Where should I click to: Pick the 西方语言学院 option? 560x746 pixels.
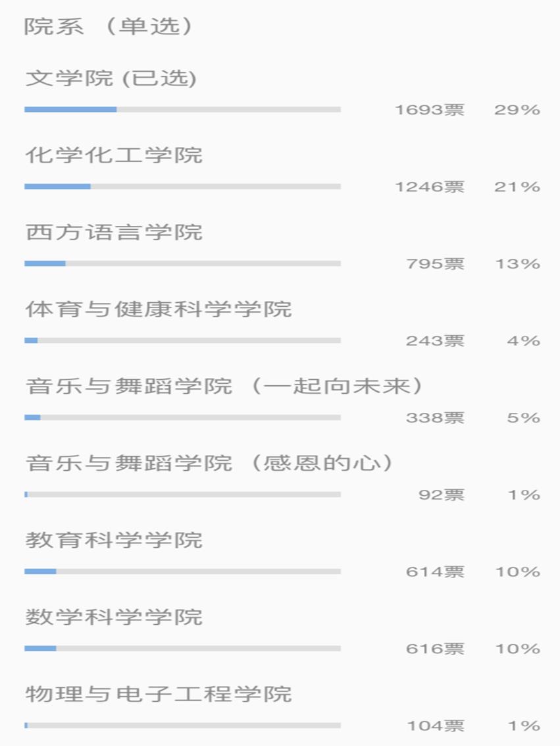tap(114, 232)
